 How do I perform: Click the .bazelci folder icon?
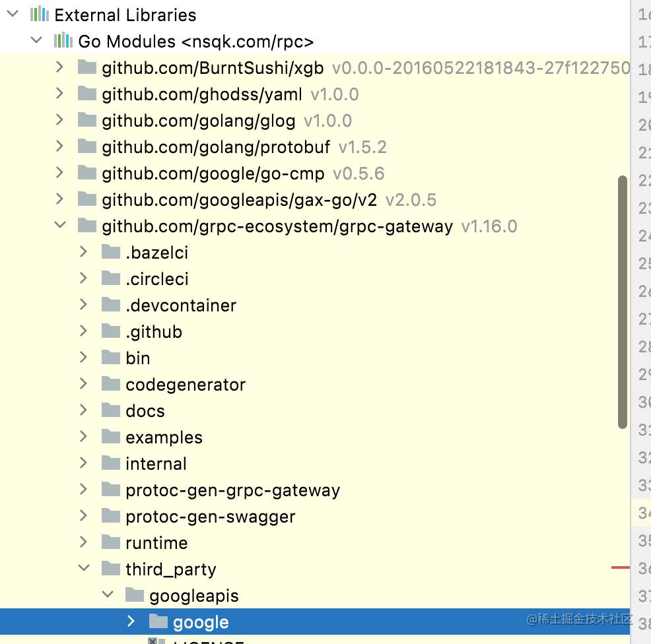(111, 251)
